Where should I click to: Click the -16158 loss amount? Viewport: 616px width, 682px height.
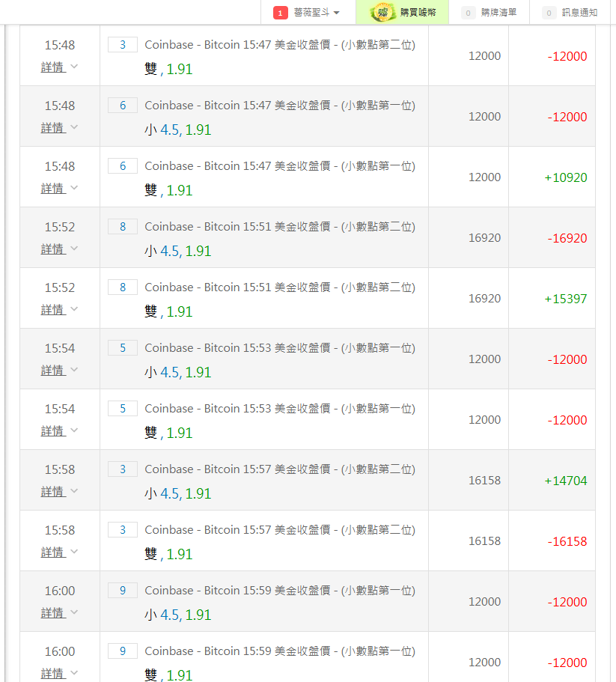567,542
